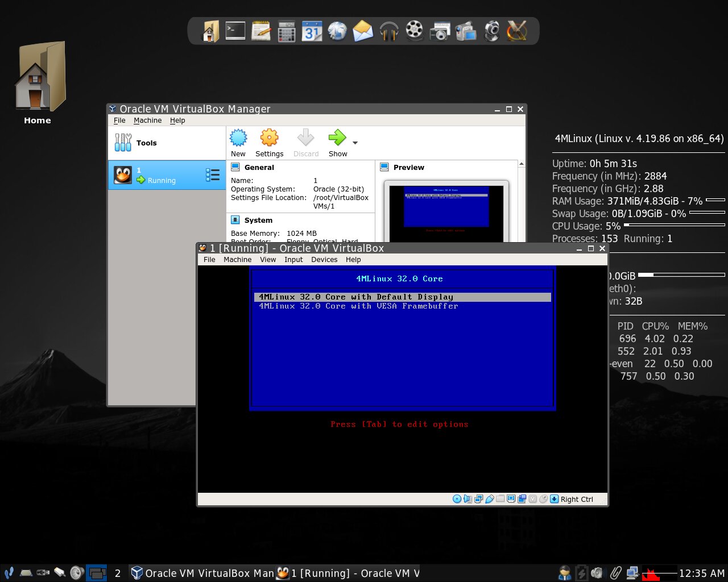The image size is (728, 582).
Task: Click the mouse integration status icon
Action: click(x=544, y=499)
